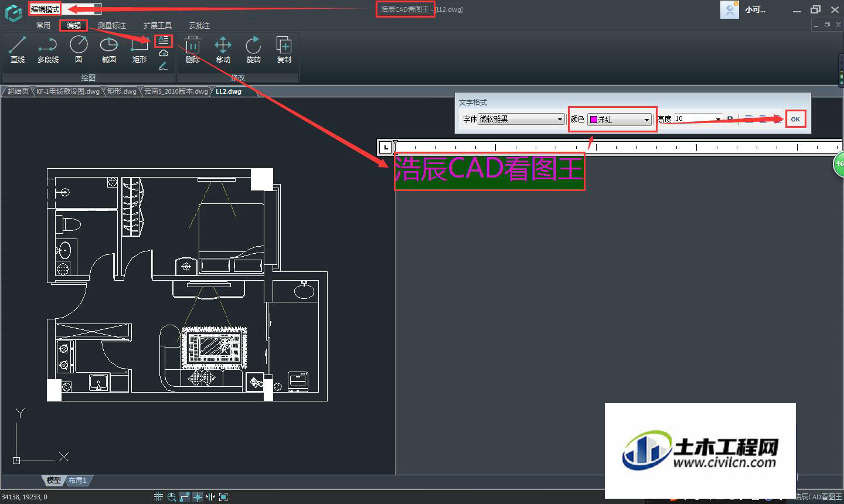Open the 扩展工具 ribbon tab
This screenshot has height=504, width=844.
tap(158, 25)
